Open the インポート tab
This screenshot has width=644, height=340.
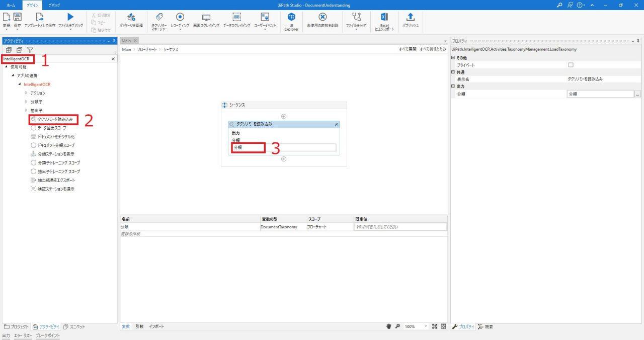point(156,326)
